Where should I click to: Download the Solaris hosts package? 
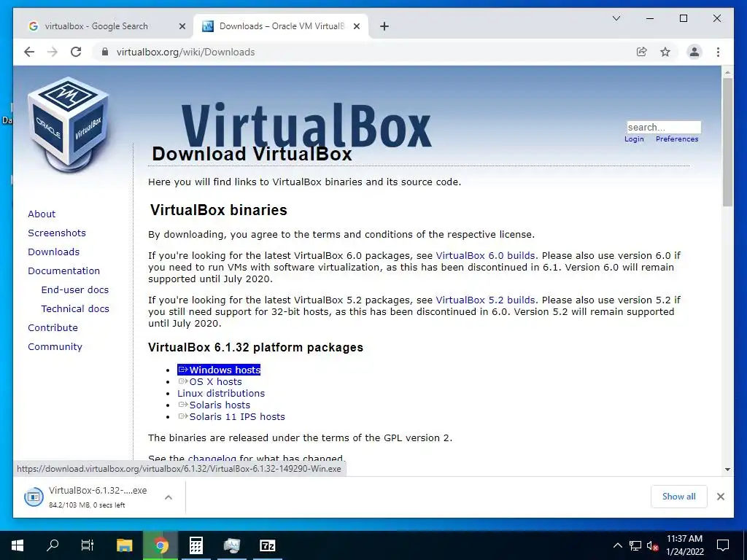[220, 405]
